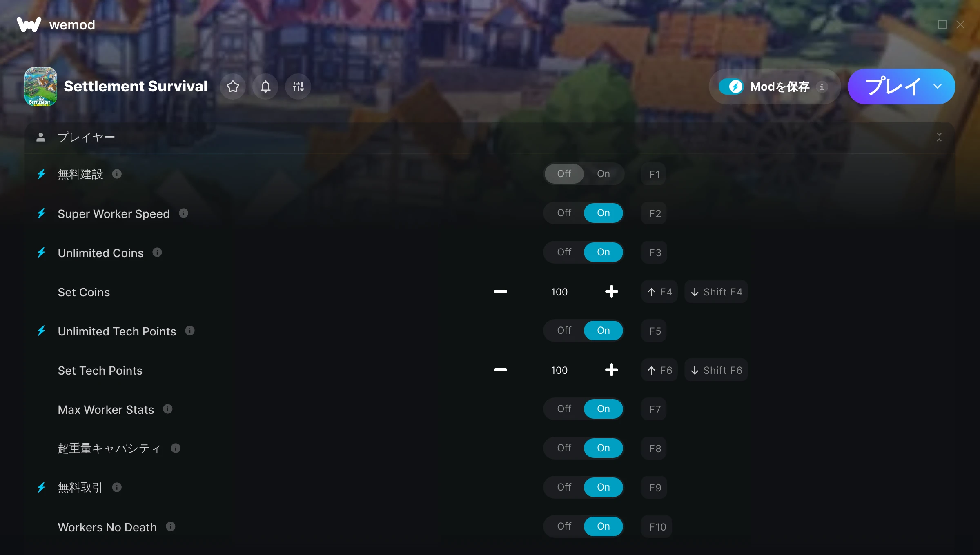The height and width of the screenshot is (555, 980).
Task: Turn on the 無料建設 cheat
Action: coord(604,174)
